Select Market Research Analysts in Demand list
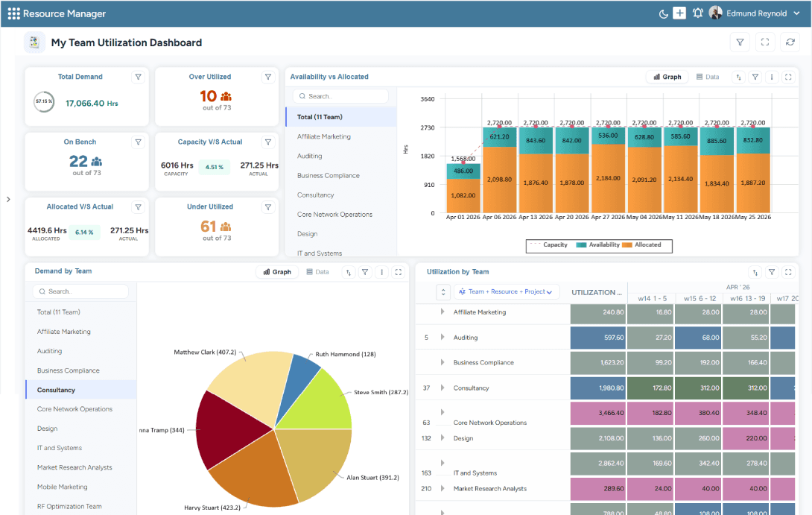Screen dimensions: 812x515 tap(81, 467)
